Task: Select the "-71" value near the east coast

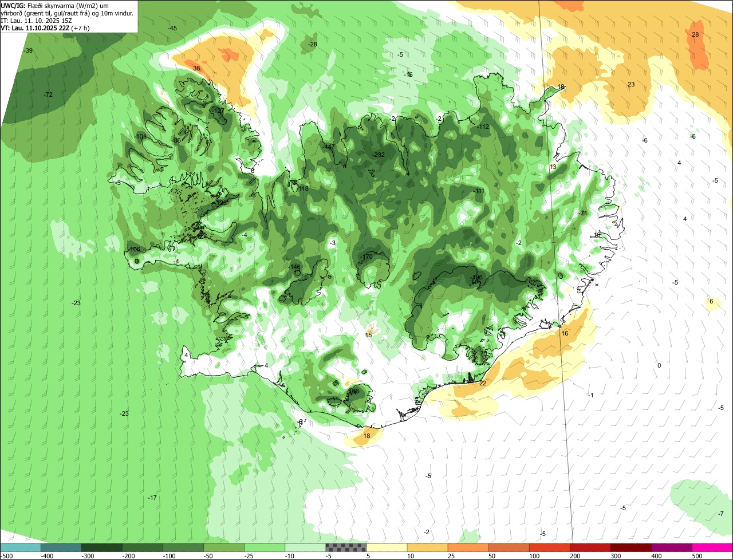Action: (x=584, y=213)
